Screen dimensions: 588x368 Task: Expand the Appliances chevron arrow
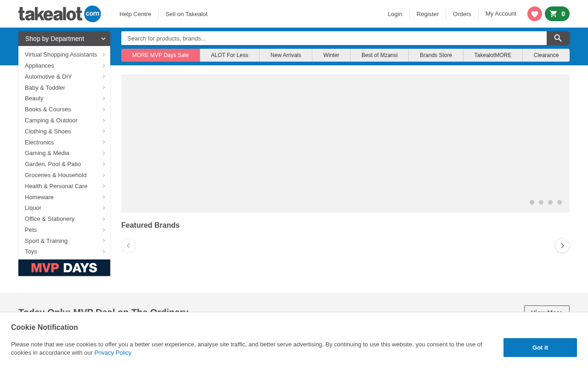click(104, 66)
